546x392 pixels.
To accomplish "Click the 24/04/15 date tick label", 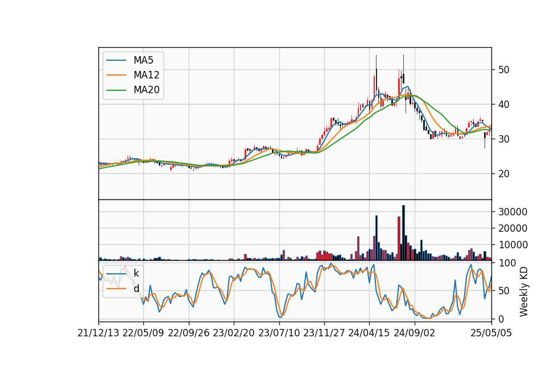I will point(369,333).
